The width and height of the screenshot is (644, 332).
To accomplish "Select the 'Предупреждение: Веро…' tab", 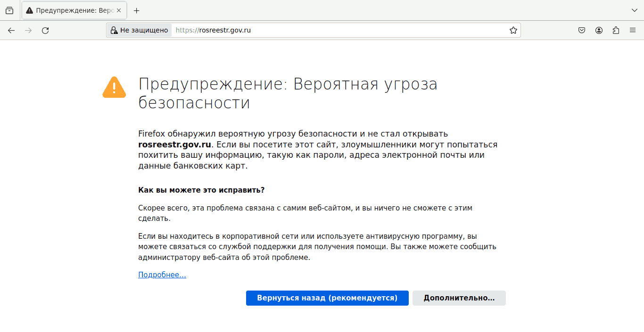I will tap(74, 10).
